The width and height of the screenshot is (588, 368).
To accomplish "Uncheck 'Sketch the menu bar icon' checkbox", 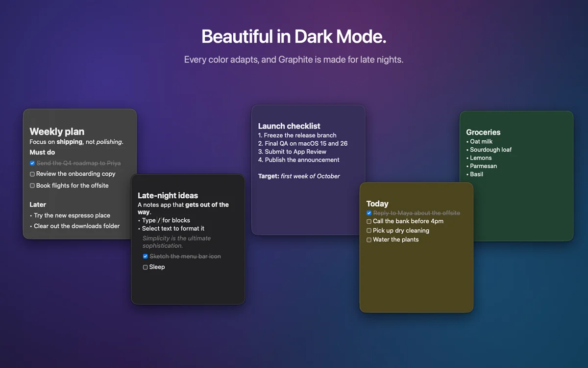I will click(146, 256).
